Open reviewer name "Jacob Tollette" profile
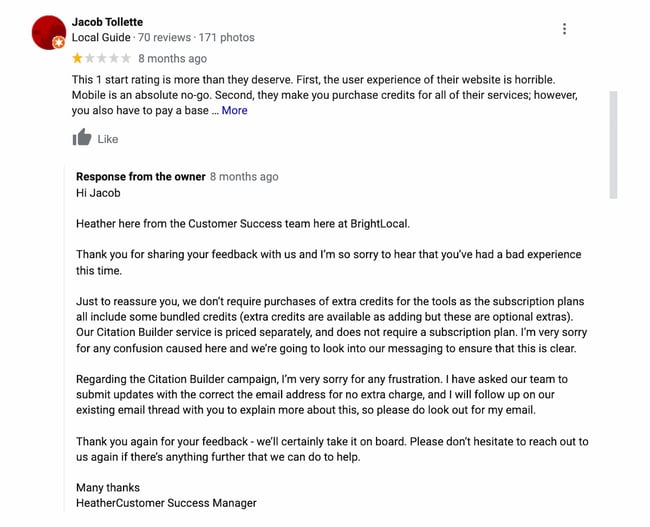Image resolution: width=650 pixels, height=527 pixels. pos(107,22)
